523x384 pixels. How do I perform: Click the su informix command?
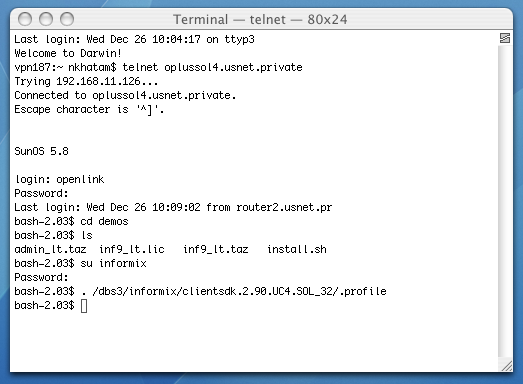(x=113, y=264)
